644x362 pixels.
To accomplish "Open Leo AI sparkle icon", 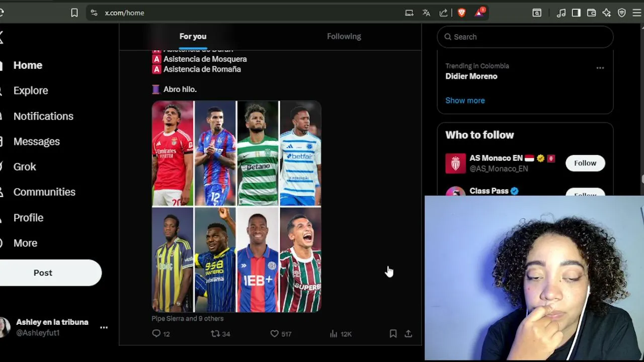I will pyautogui.click(x=606, y=13).
